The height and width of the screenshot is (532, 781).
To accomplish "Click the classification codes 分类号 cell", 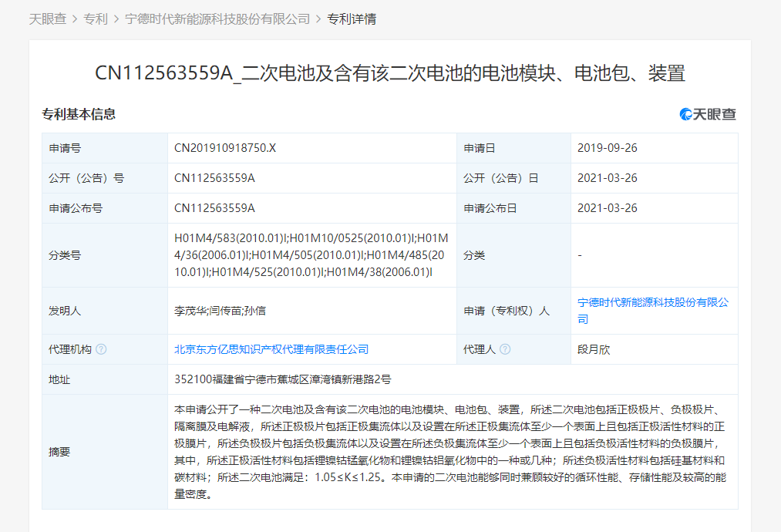I will pyautogui.click(x=308, y=255).
